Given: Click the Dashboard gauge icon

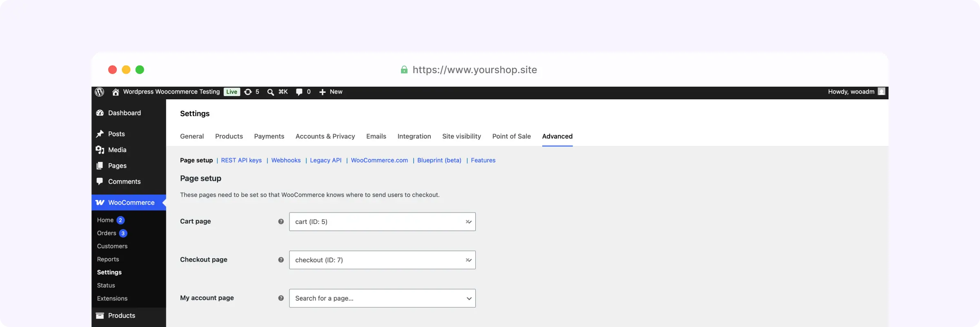Looking at the screenshot, I should (100, 113).
